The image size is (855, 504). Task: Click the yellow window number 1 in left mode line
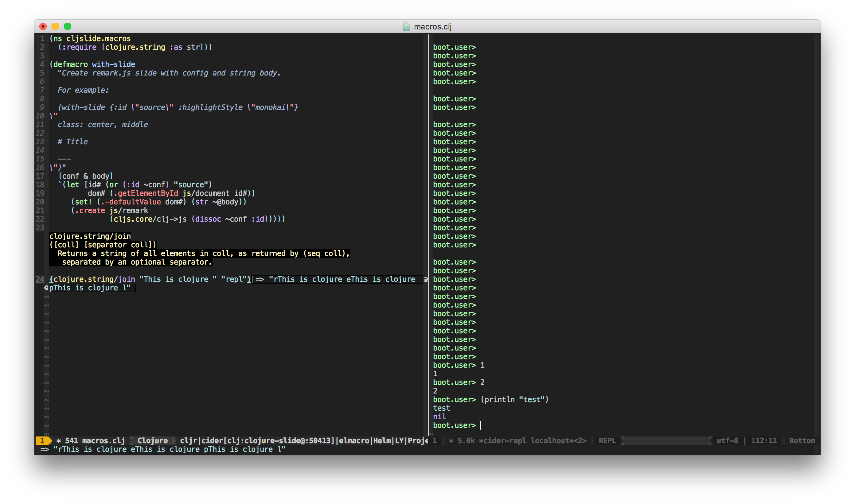pyautogui.click(x=42, y=440)
